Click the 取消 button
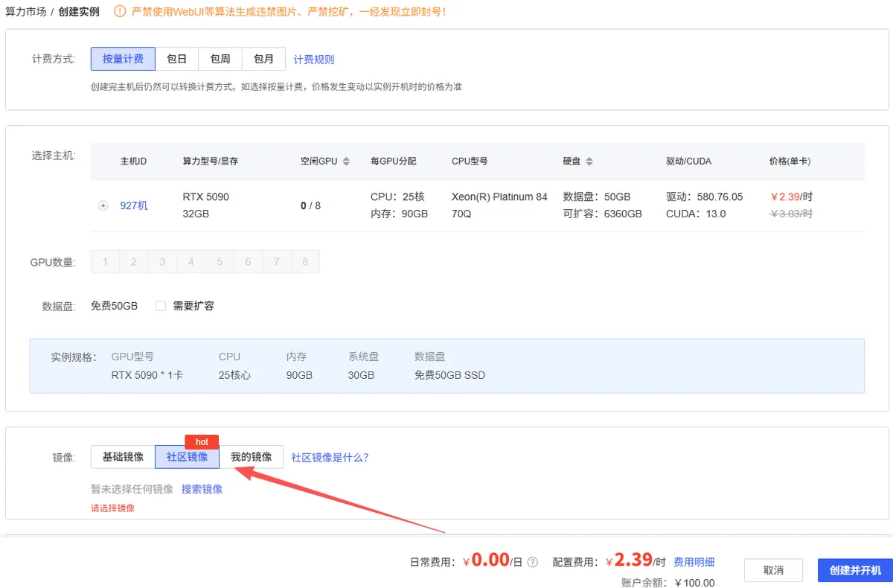The width and height of the screenshot is (893, 588). point(773,570)
